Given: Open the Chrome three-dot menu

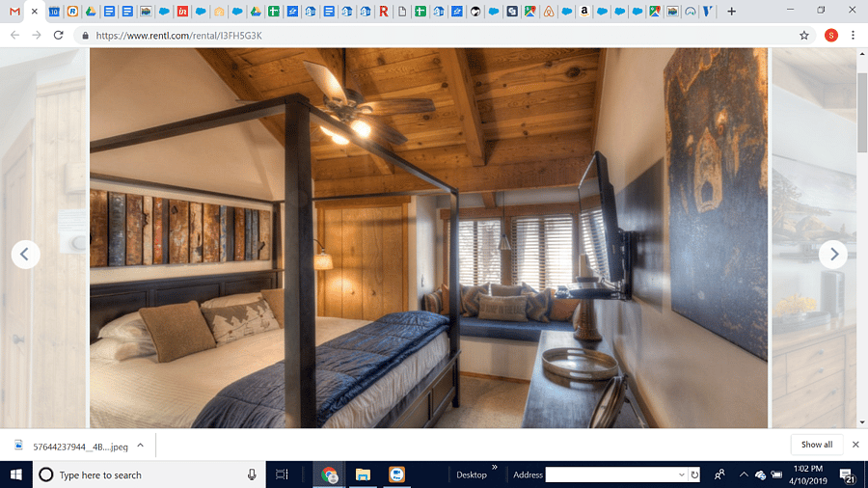Looking at the screenshot, I should pos(854,36).
